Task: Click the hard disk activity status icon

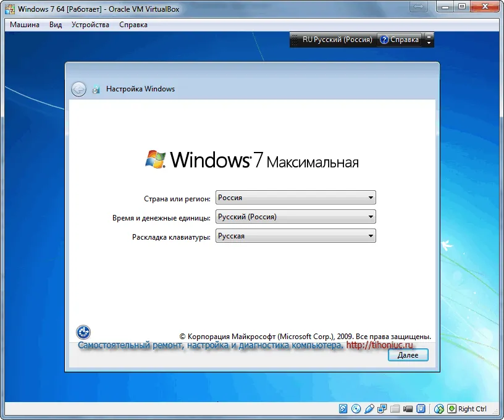Action: [x=343, y=409]
